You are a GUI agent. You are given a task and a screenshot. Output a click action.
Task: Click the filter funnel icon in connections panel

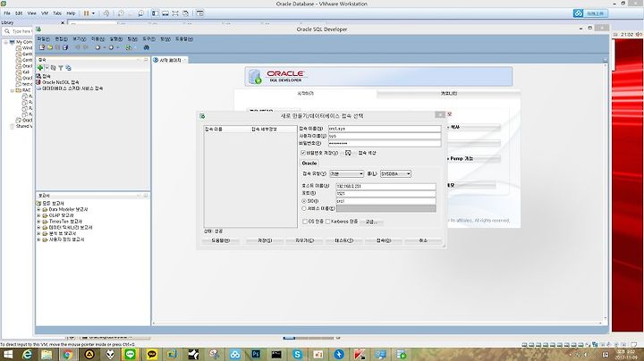click(61, 68)
